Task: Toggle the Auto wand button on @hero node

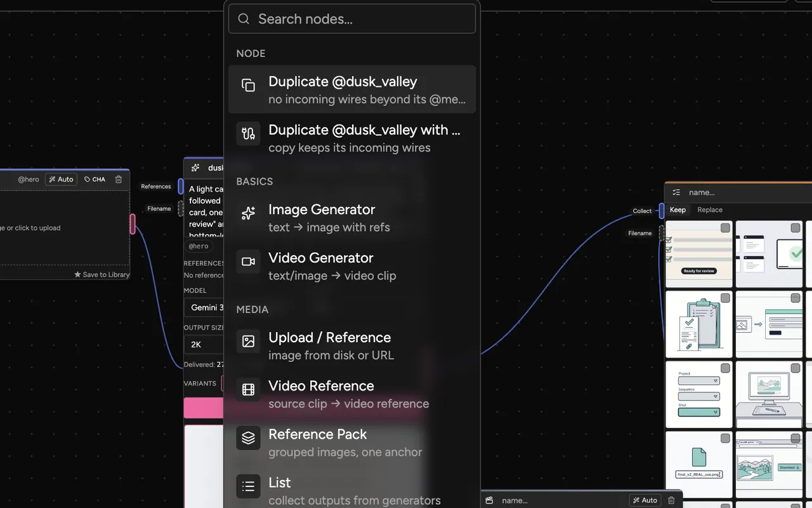Action: click(61, 180)
